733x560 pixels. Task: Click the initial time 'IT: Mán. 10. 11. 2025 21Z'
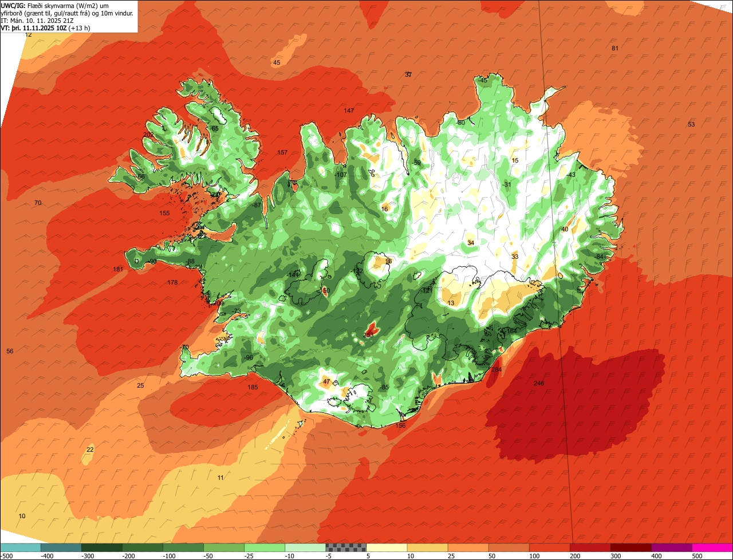(x=38, y=20)
